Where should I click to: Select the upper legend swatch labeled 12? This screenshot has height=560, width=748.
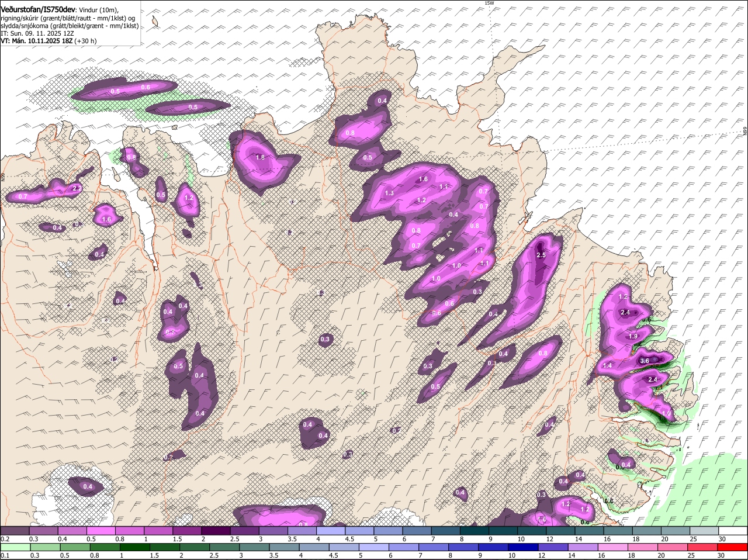click(560, 531)
